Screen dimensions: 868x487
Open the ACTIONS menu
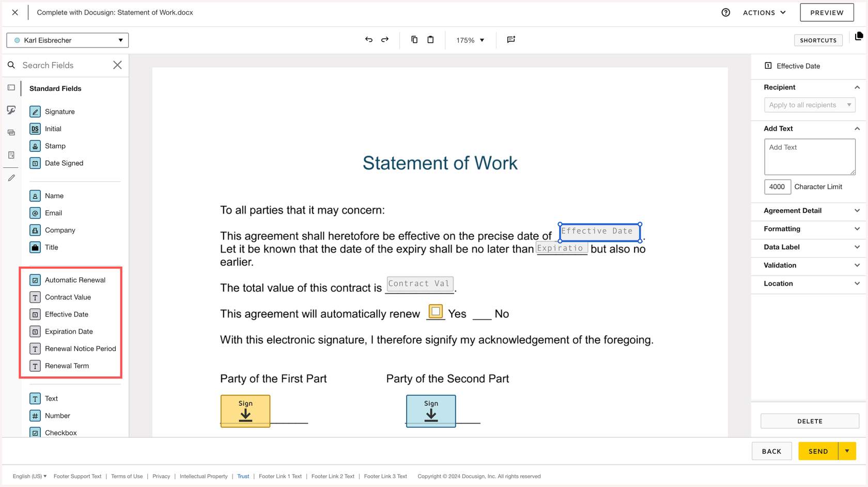pos(764,12)
